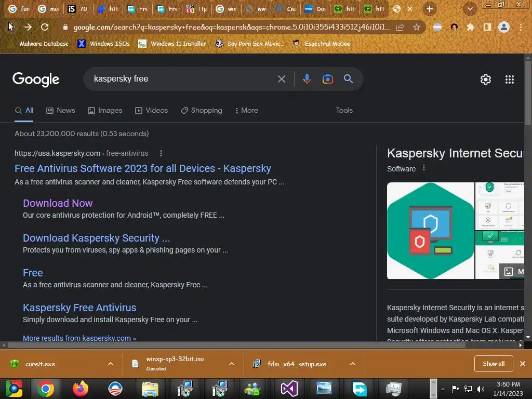Focus the kaspersky free search field
The height and width of the screenshot is (399, 532).
click(183, 79)
